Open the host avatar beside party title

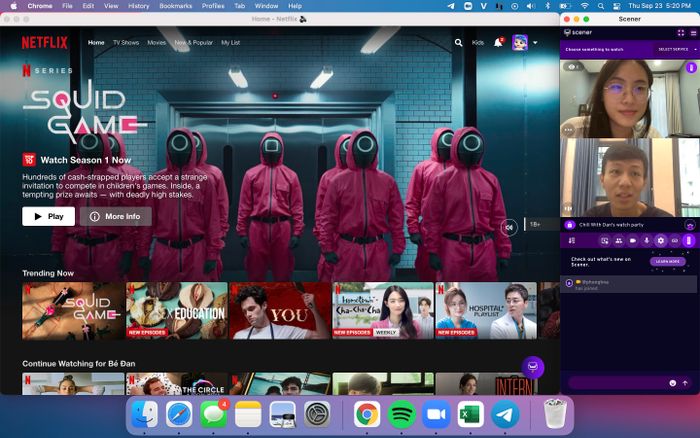(690, 225)
